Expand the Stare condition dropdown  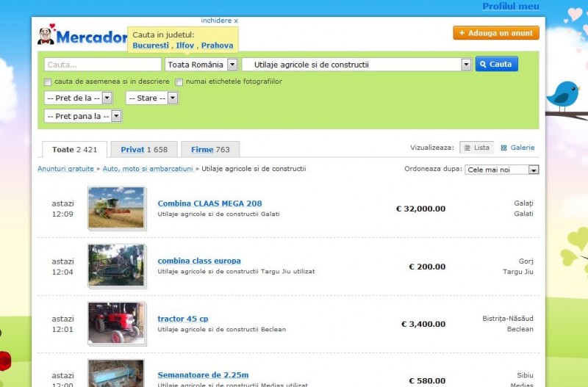click(x=173, y=98)
